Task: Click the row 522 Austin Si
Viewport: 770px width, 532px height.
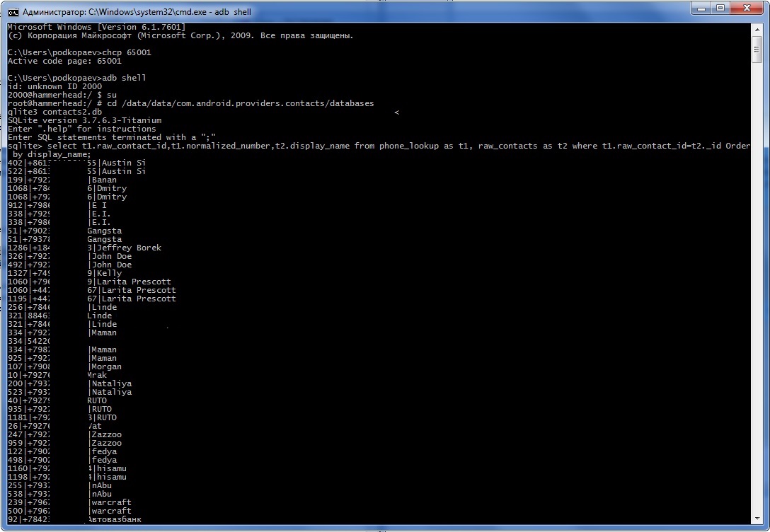Action: tap(76, 171)
